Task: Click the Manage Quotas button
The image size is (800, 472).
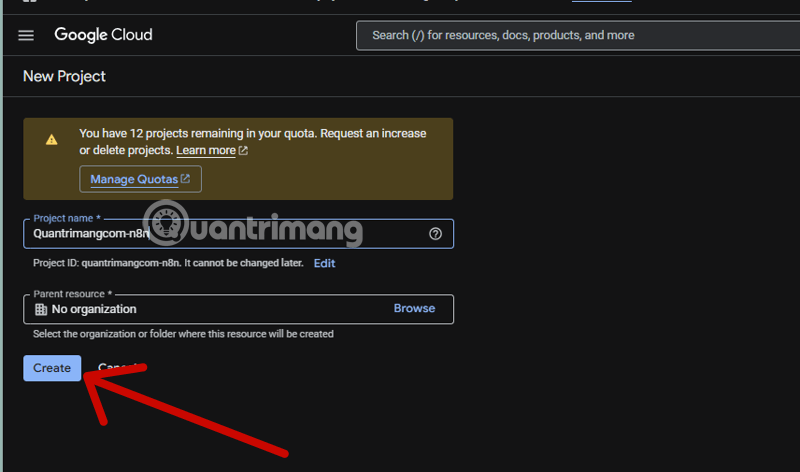Action: point(140,179)
